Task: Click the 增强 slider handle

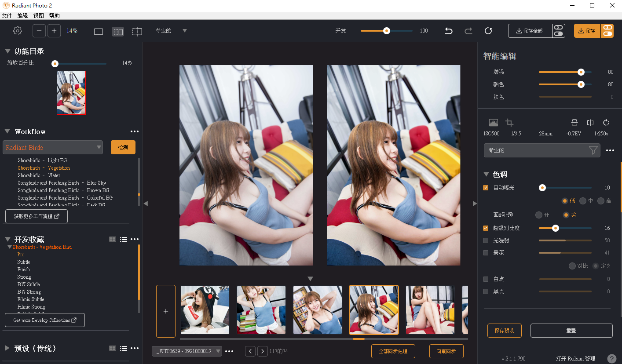Action: click(x=581, y=72)
